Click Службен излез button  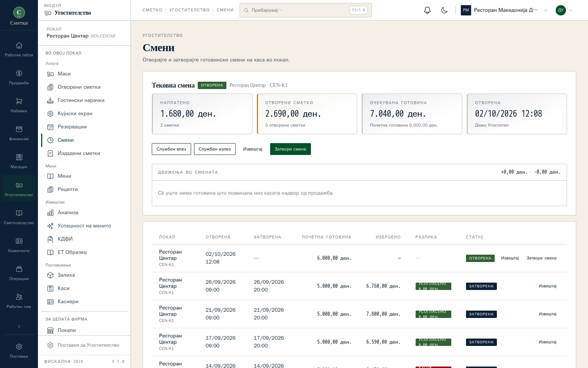pyautogui.click(x=215, y=149)
